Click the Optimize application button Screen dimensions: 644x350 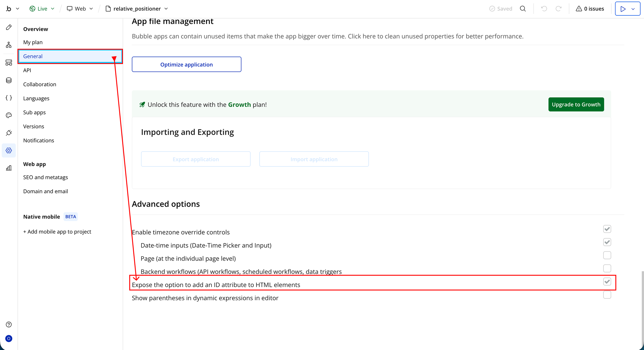coord(186,64)
